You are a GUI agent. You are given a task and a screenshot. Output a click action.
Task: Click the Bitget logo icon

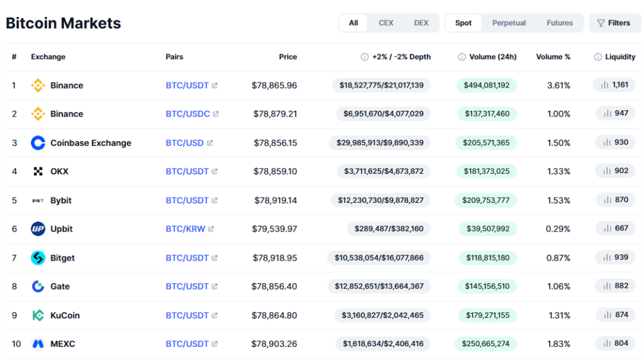(x=38, y=258)
